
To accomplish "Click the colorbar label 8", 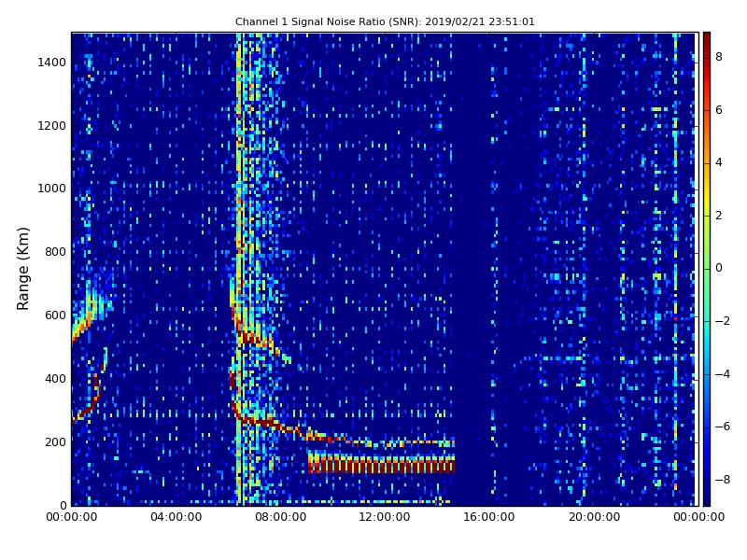I will click(x=719, y=57).
